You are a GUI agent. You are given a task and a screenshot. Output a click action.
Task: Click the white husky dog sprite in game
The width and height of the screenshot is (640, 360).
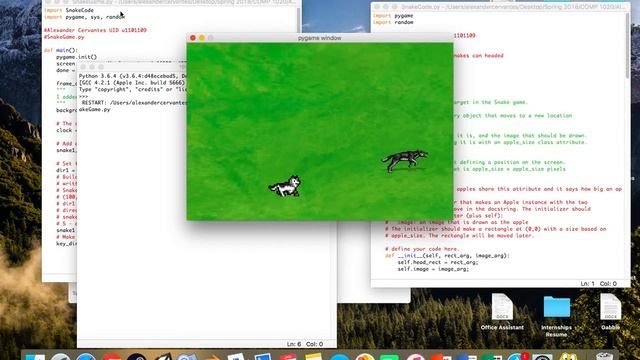pos(284,187)
